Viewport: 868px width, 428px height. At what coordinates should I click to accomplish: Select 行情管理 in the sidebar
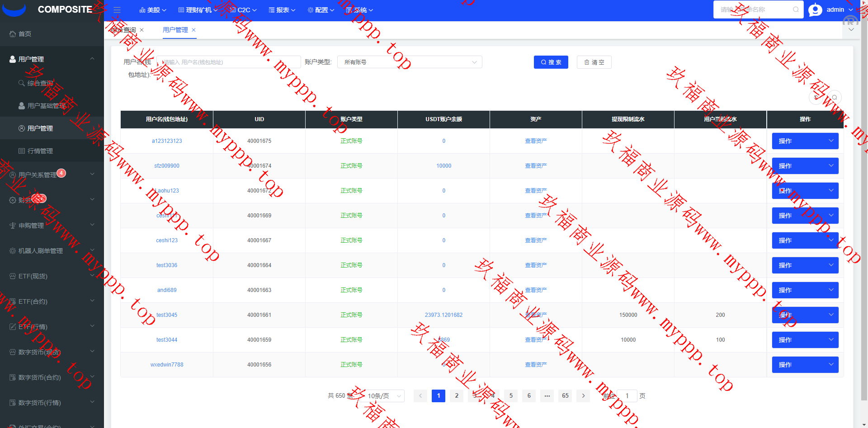coord(40,151)
